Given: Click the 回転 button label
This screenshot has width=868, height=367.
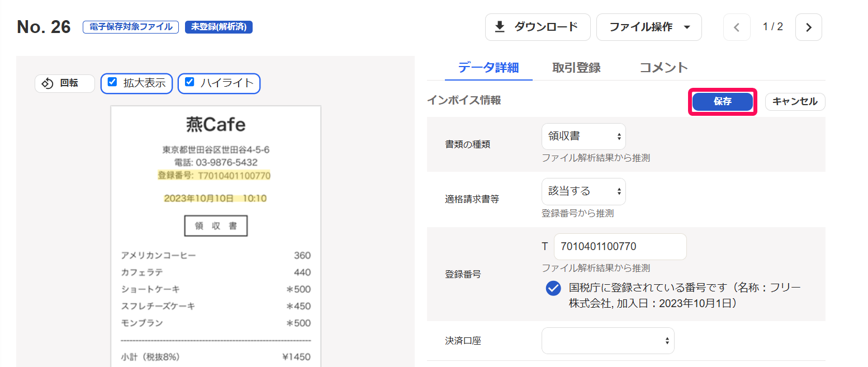Looking at the screenshot, I should 69,83.
